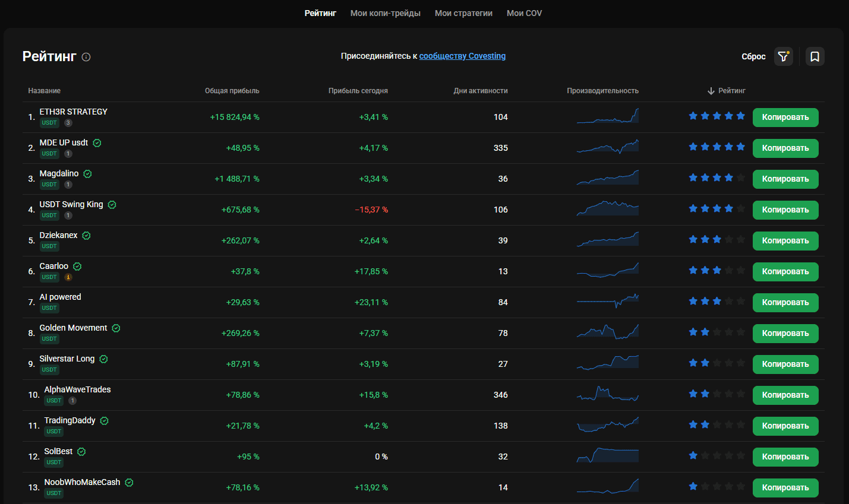Open the AI powered performance chart
849x504 pixels.
click(608, 301)
